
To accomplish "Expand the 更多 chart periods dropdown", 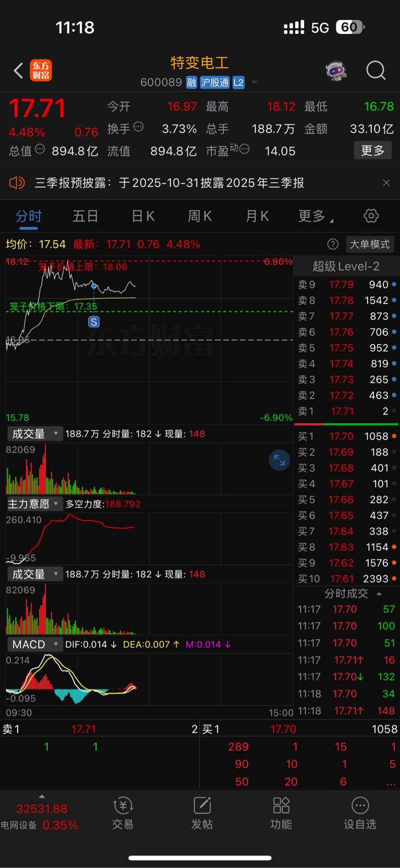I will pyautogui.click(x=316, y=216).
